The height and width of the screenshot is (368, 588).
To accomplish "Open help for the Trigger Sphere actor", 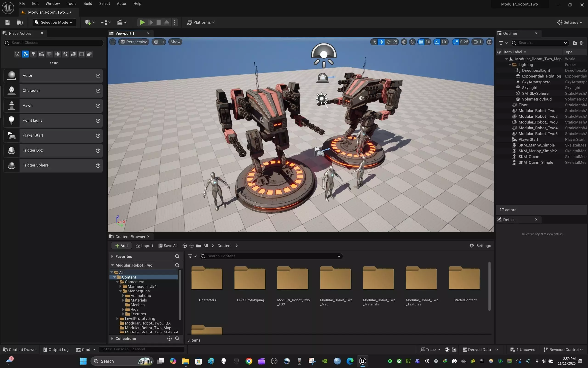I will [x=98, y=166].
